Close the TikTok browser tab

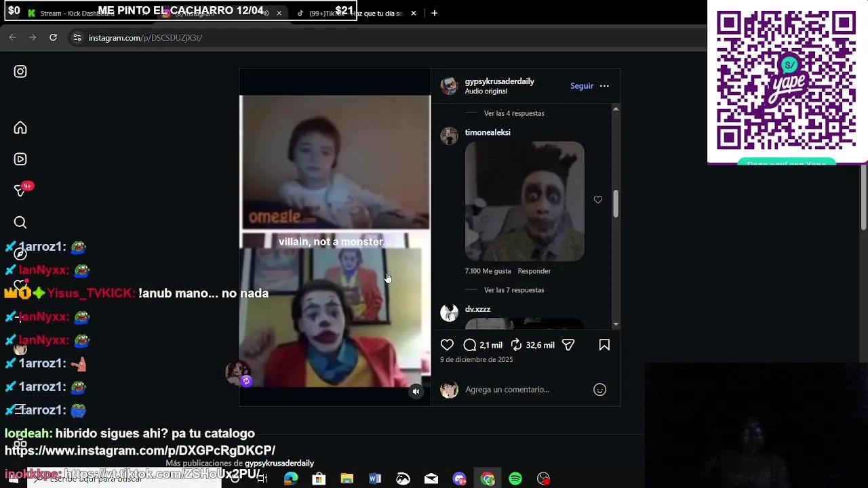(414, 13)
